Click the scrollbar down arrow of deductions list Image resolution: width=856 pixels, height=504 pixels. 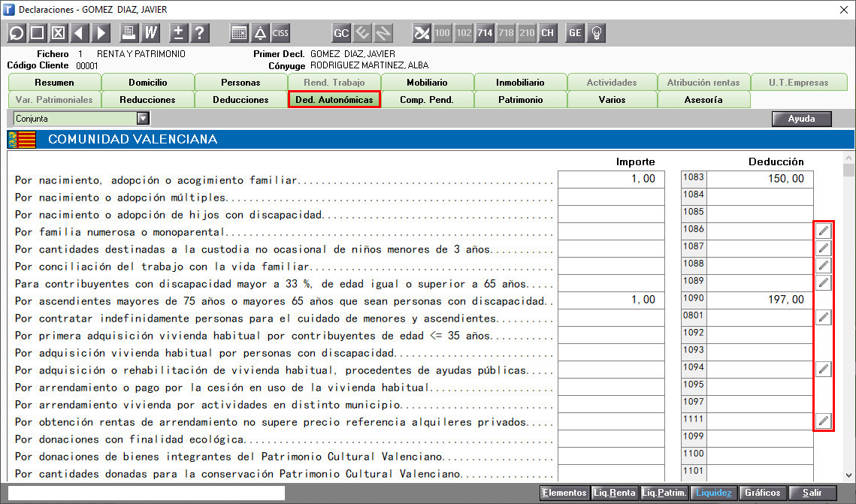point(848,475)
